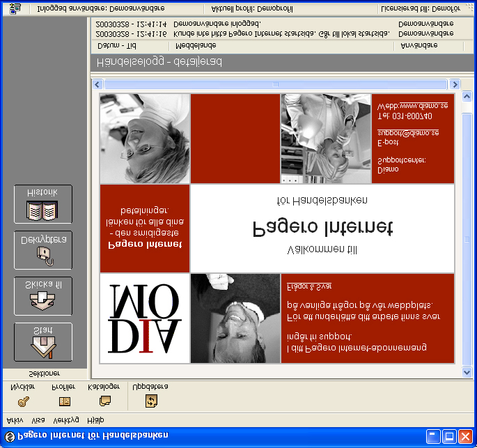Image resolution: width=477 pixels, height=448 pixels.
Task: Click the Datum - Tid column header
Action: pyautogui.click(x=130, y=46)
